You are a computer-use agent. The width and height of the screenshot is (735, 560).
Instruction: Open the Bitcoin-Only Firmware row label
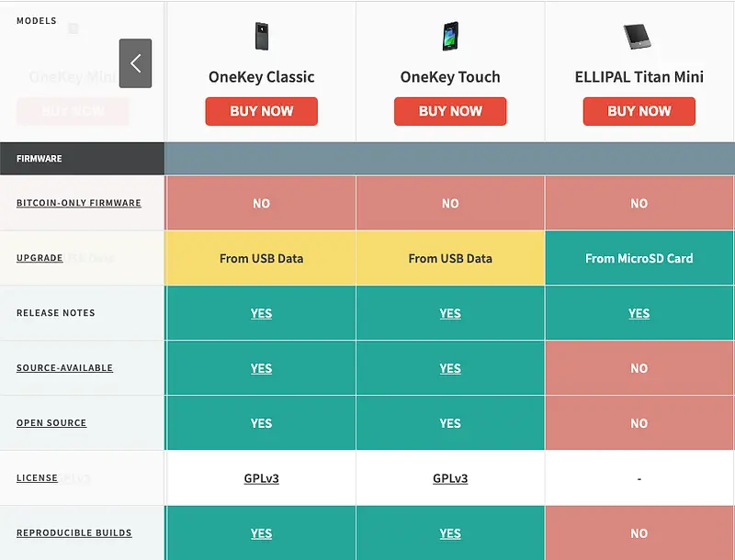point(79,203)
